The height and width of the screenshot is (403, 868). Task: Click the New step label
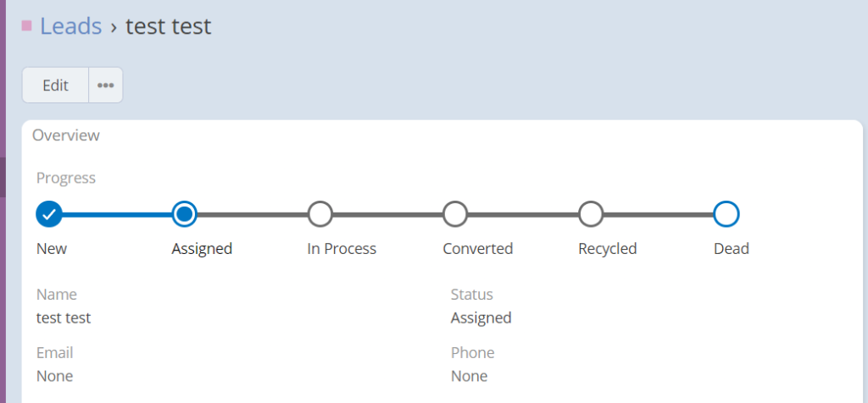(x=52, y=249)
